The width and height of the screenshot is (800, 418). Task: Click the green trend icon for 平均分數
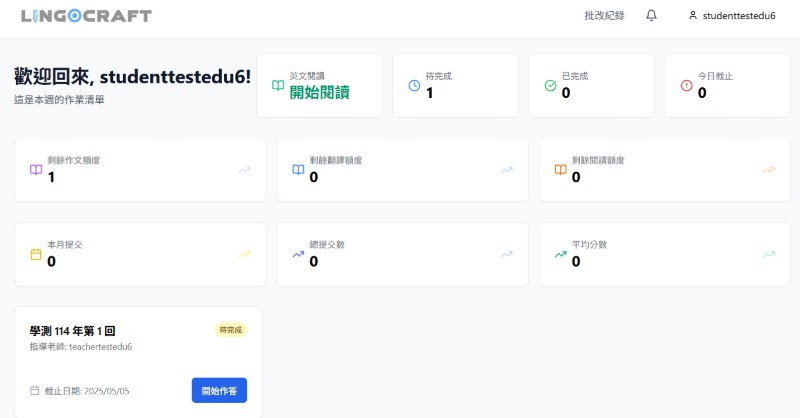[x=560, y=254]
